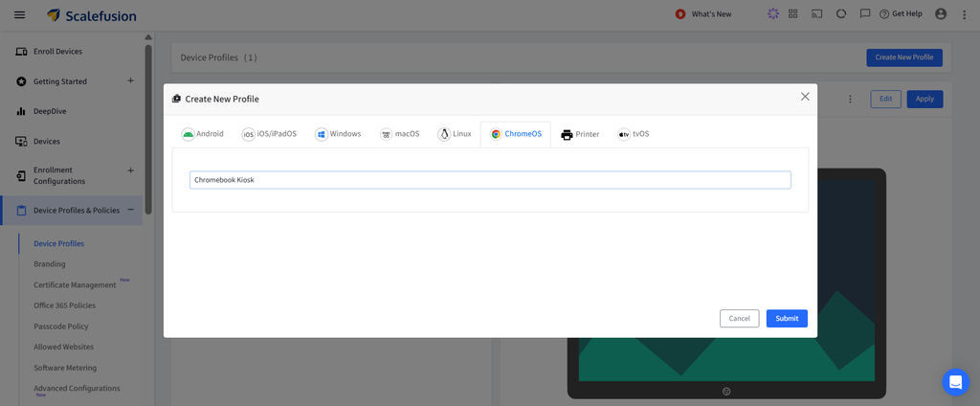This screenshot has width=980, height=406.
Task: Open the live chat bubble widget
Action: pos(956,382)
